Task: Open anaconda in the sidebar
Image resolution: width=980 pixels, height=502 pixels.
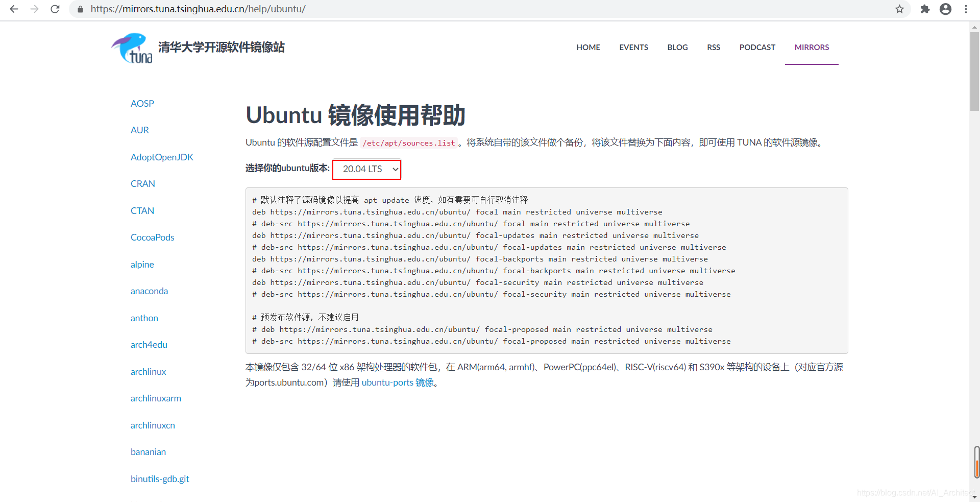Action: [149, 291]
